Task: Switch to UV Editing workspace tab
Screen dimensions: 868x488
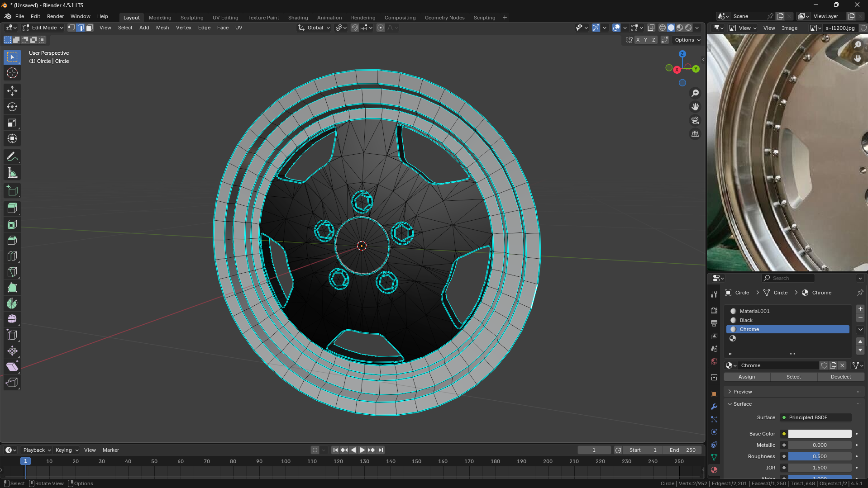Action: coord(225,18)
